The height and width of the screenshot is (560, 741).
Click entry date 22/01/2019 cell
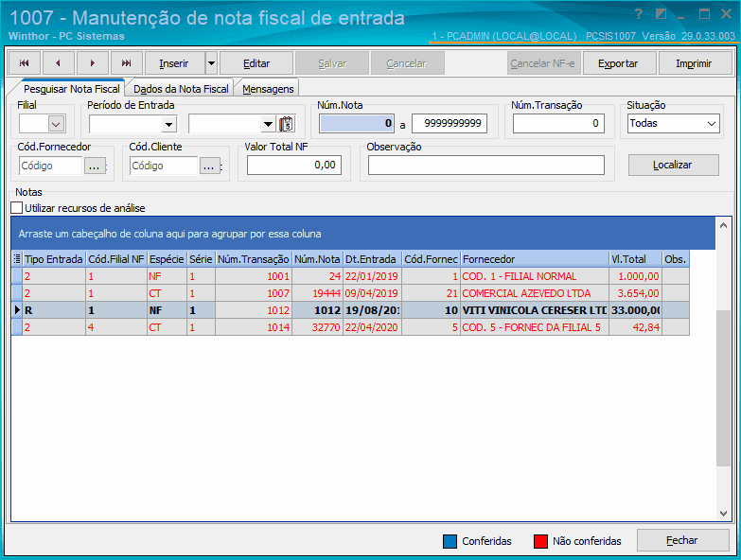[372, 276]
